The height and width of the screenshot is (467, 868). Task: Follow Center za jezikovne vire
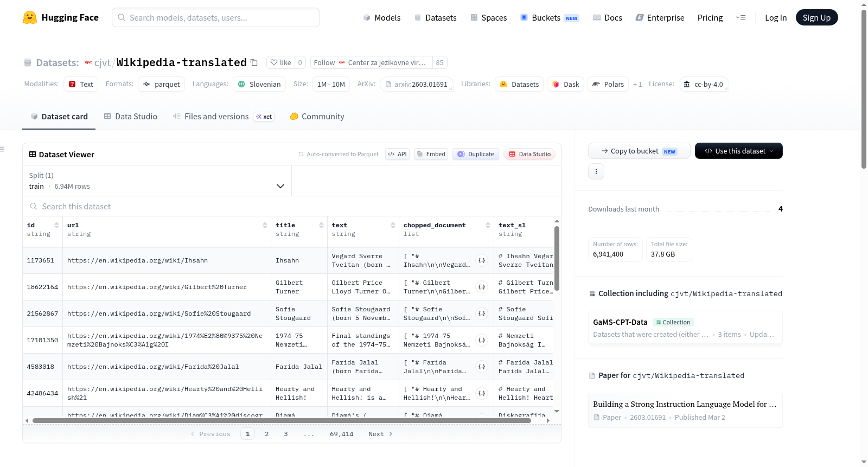point(372,62)
